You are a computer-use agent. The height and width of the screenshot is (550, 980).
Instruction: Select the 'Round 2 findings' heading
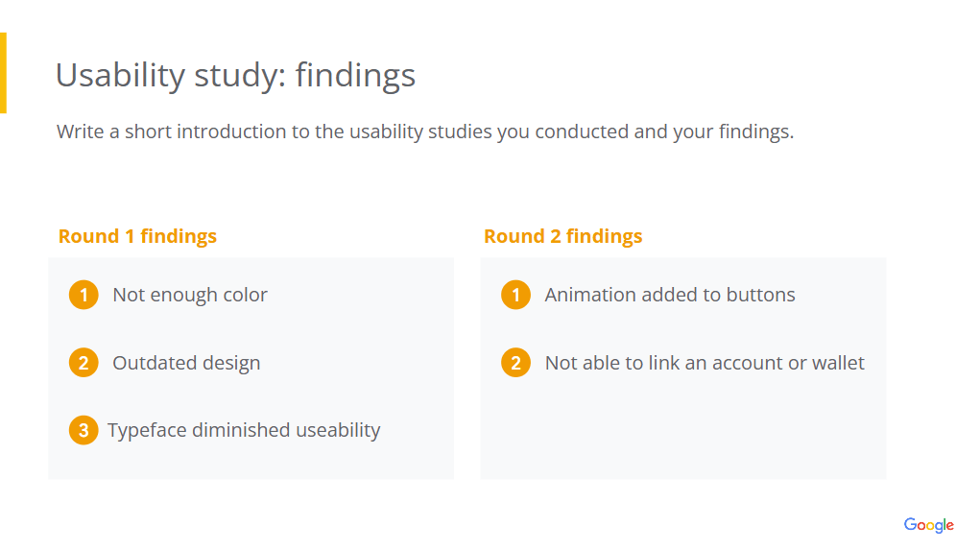[562, 236]
